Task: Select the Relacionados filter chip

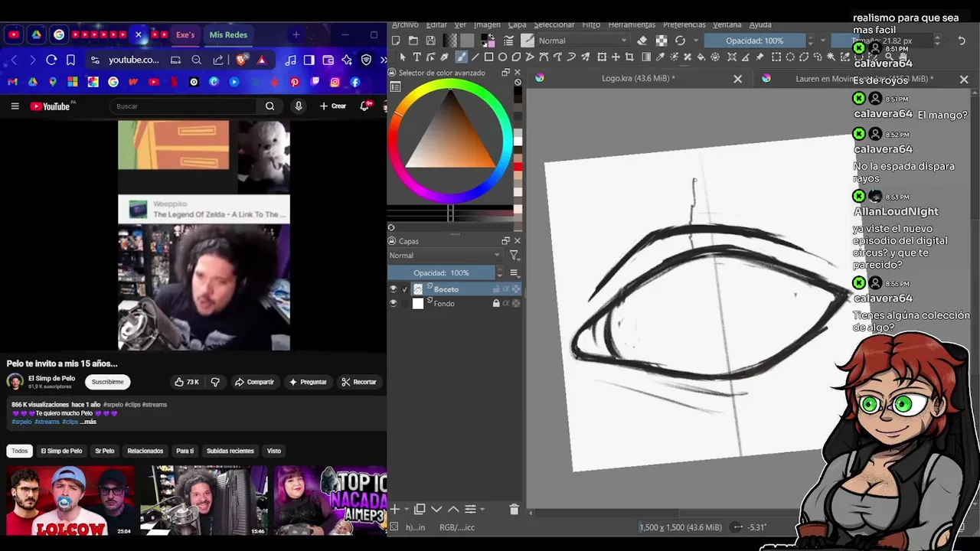Action: [x=145, y=451]
